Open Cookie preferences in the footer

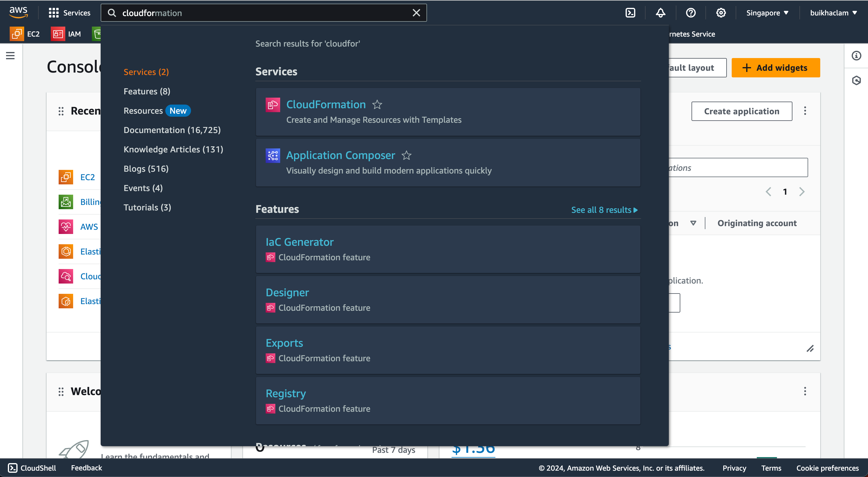coord(827,468)
